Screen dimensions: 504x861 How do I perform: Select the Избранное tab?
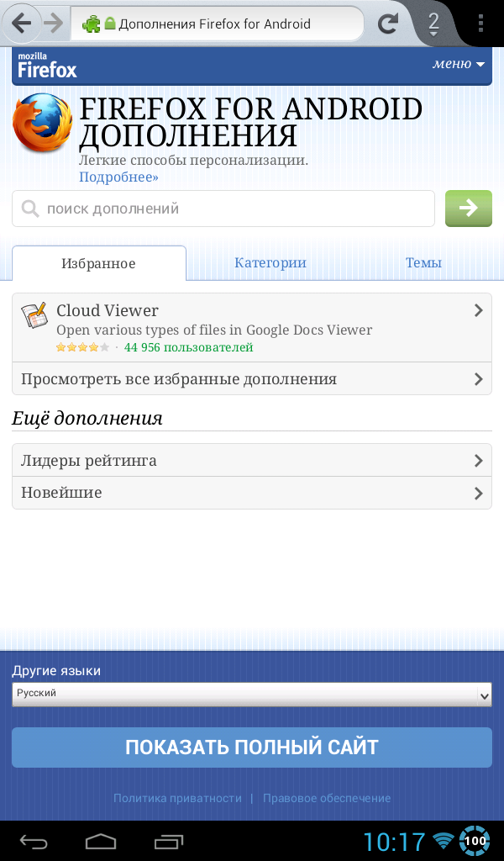pos(99,263)
